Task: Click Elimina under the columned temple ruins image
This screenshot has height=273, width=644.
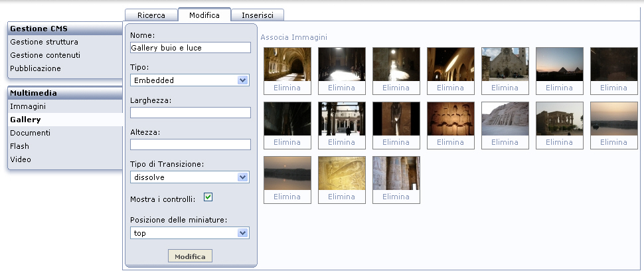Action: point(559,142)
